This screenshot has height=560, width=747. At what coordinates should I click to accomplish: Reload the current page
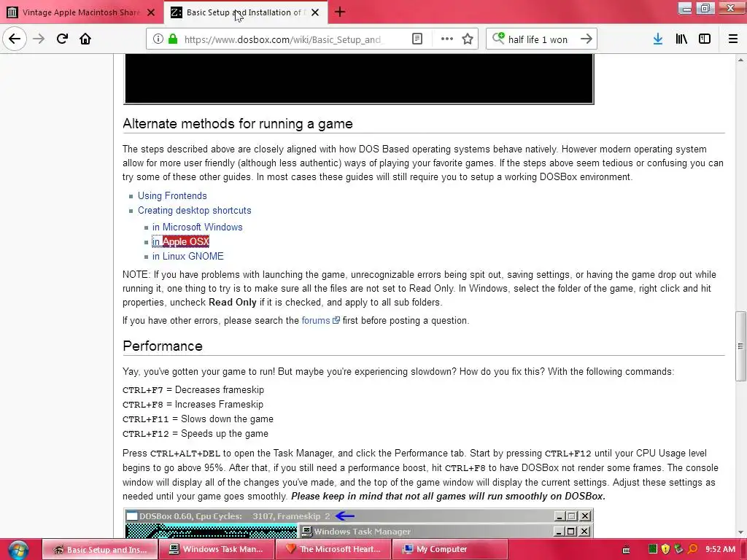(62, 39)
